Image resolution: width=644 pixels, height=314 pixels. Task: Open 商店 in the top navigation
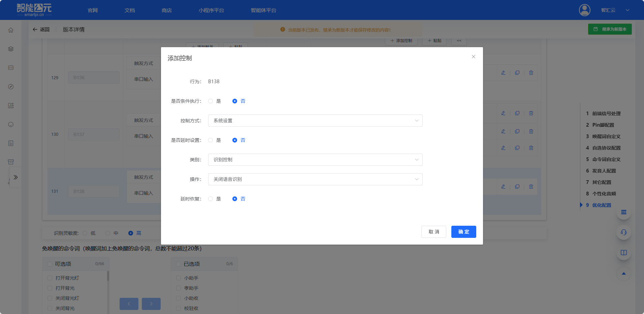(x=167, y=10)
